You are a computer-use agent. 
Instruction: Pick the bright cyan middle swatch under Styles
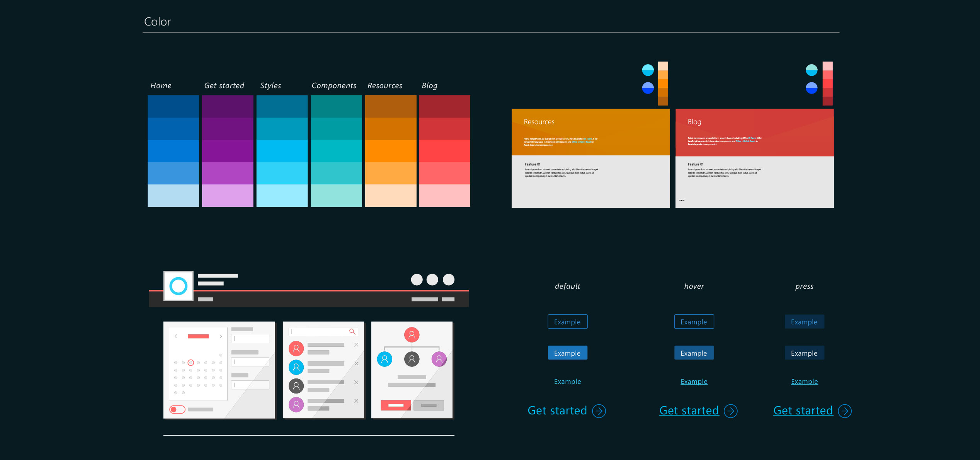click(282, 151)
